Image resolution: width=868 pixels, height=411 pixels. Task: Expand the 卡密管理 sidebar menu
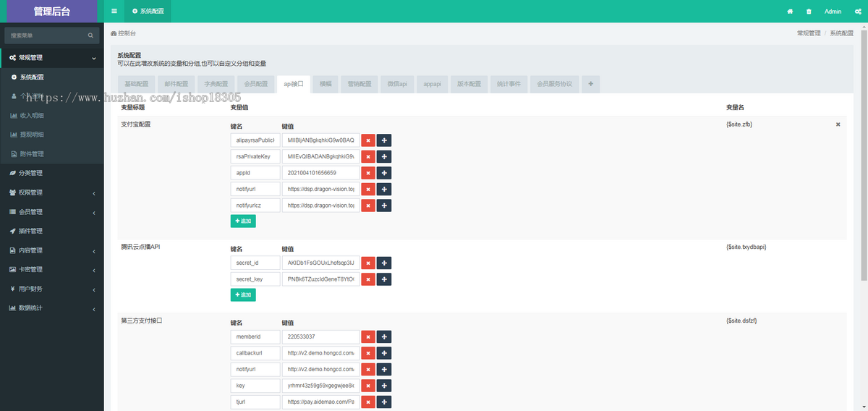[x=52, y=269]
